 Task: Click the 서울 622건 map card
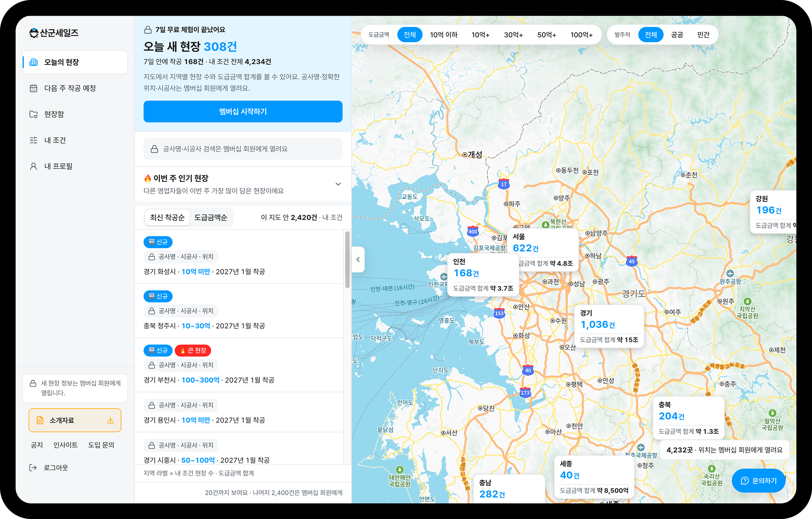tap(543, 250)
